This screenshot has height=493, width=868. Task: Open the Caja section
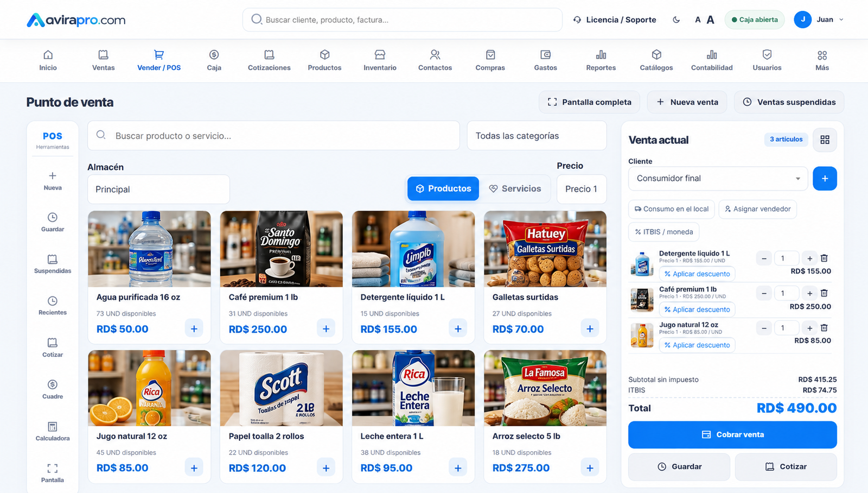click(x=214, y=60)
